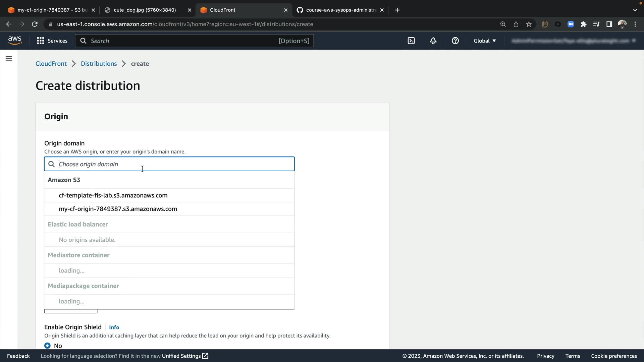The image size is (644, 362).
Task: Click the AWS logo home icon
Action: point(15,41)
